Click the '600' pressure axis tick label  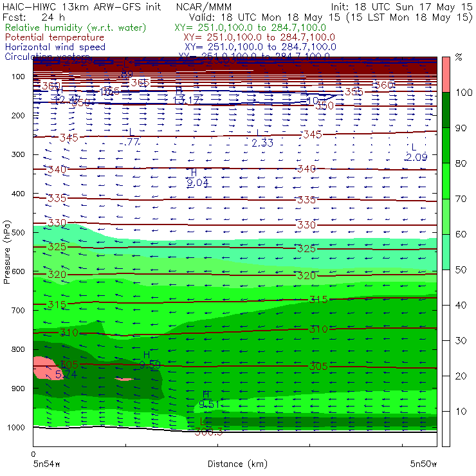click(x=18, y=271)
